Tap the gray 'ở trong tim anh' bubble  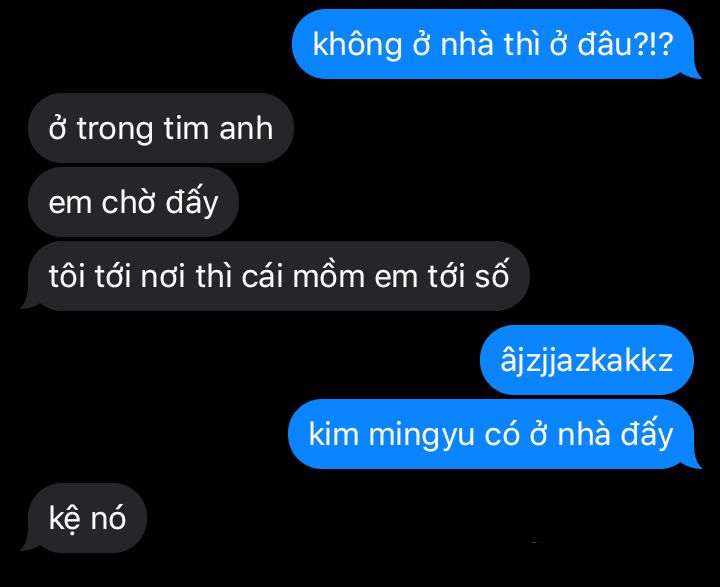[x=161, y=128]
